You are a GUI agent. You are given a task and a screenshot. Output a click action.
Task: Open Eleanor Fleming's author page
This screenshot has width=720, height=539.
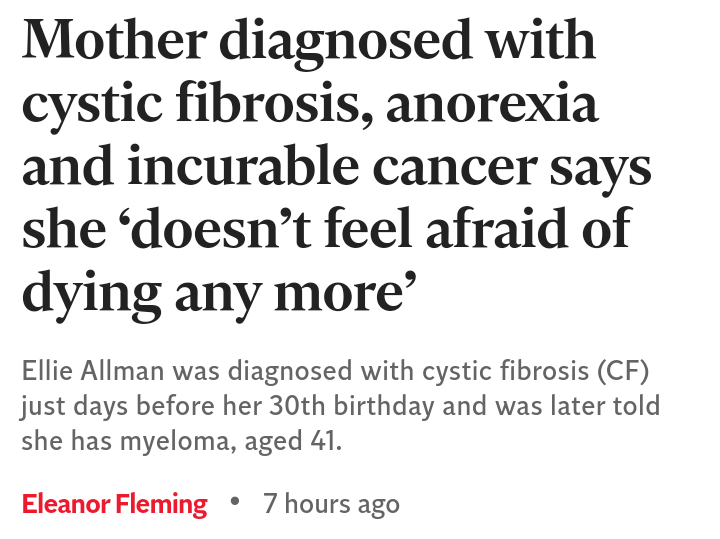pyautogui.click(x=114, y=504)
